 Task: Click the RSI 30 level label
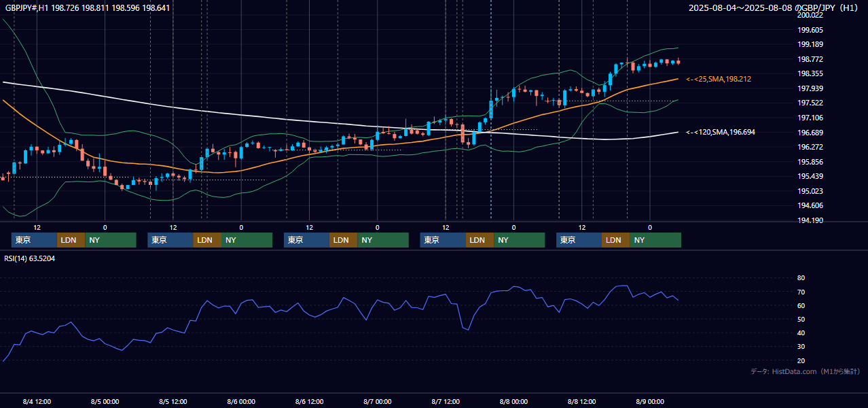tap(801, 347)
